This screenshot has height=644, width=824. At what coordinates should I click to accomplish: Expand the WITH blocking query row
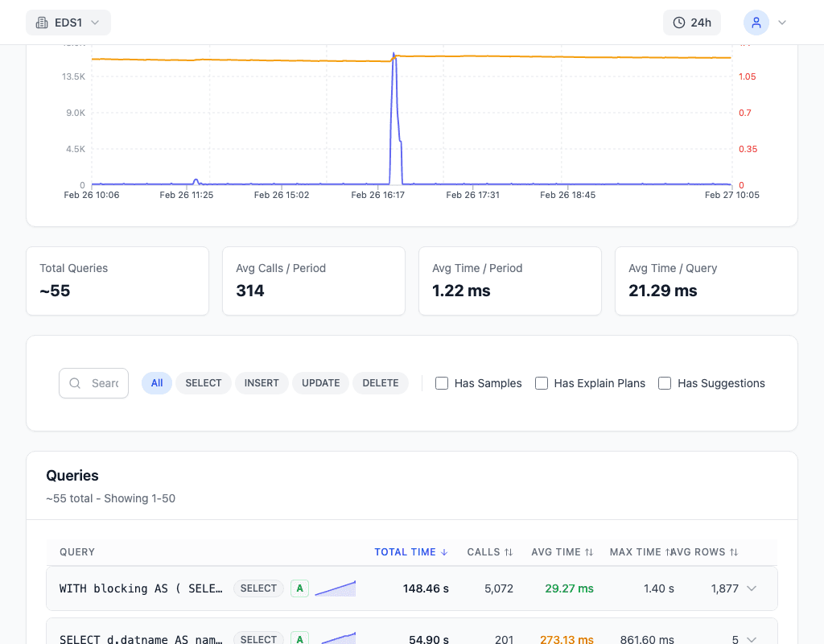[752, 588]
